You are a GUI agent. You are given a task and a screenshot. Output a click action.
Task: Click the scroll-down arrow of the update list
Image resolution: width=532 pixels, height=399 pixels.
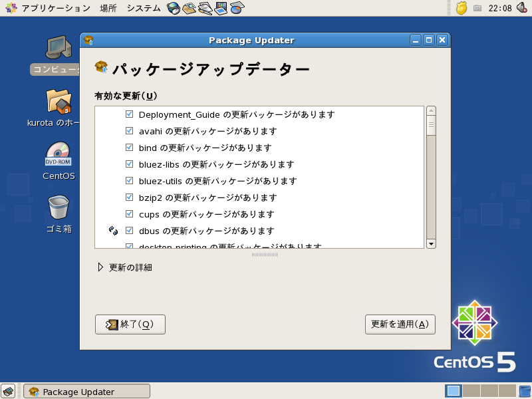pyautogui.click(x=431, y=244)
